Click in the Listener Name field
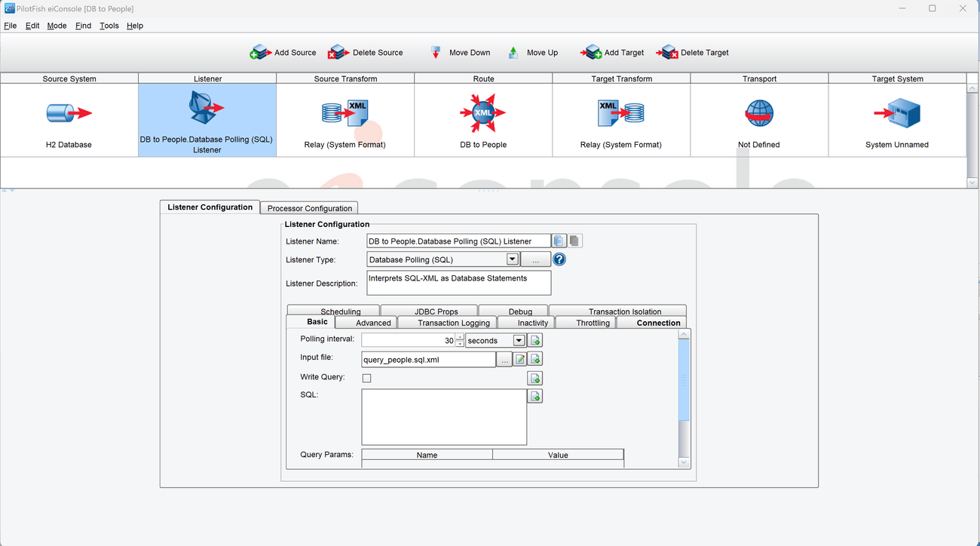980x546 pixels. (x=458, y=241)
